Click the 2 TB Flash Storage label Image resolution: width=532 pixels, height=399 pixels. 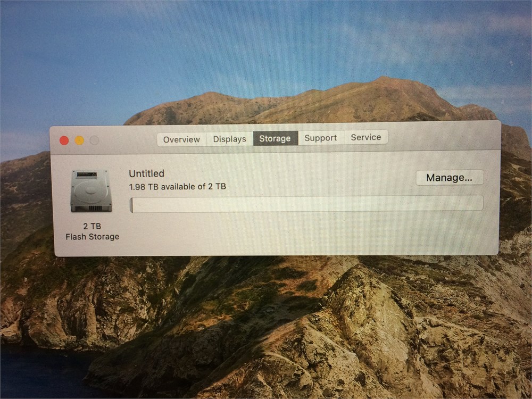92,231
